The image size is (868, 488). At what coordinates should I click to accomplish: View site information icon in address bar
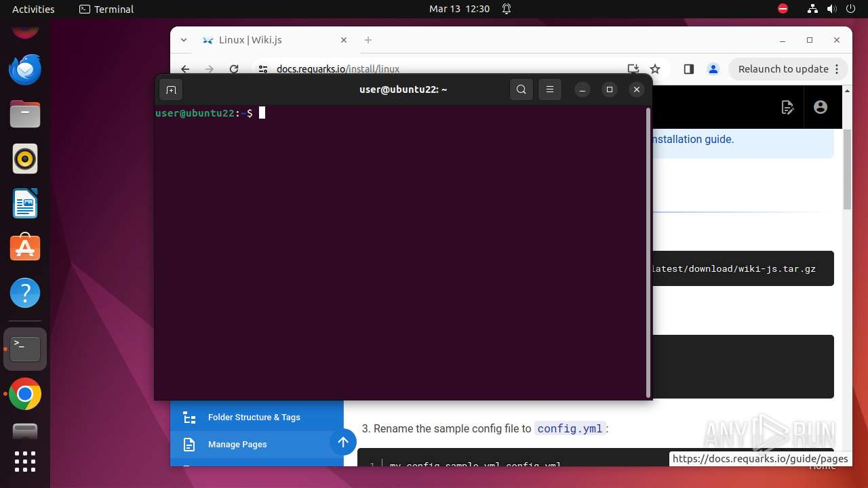pos(264,69)
